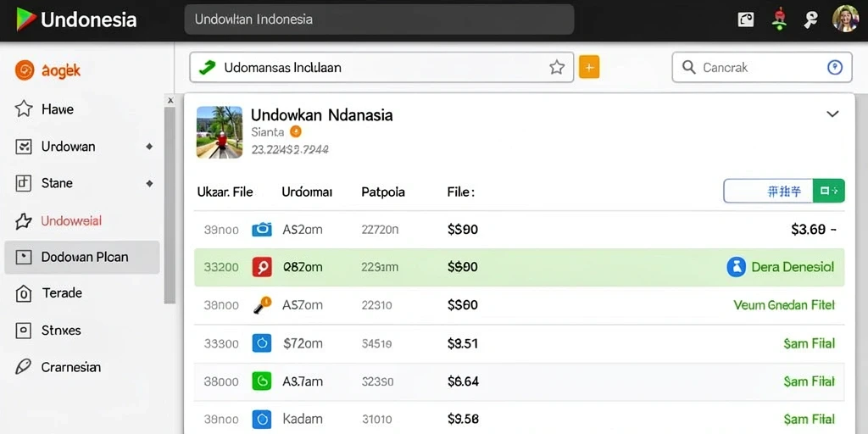Expand the Urdowan sidebar item arrow
The height and width of the screenshot is (434, 868).
[x=149, y=147]
